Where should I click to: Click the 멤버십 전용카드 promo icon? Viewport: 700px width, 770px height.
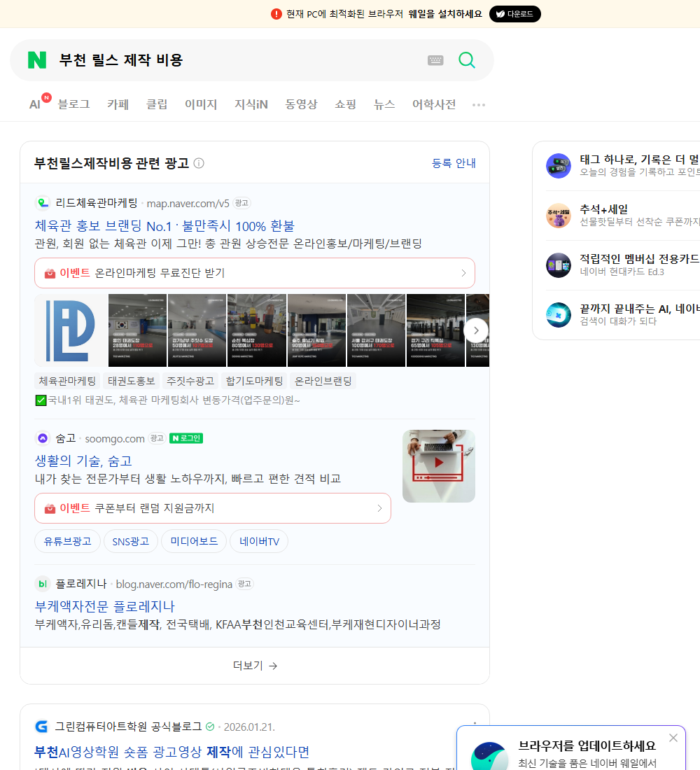559,265
